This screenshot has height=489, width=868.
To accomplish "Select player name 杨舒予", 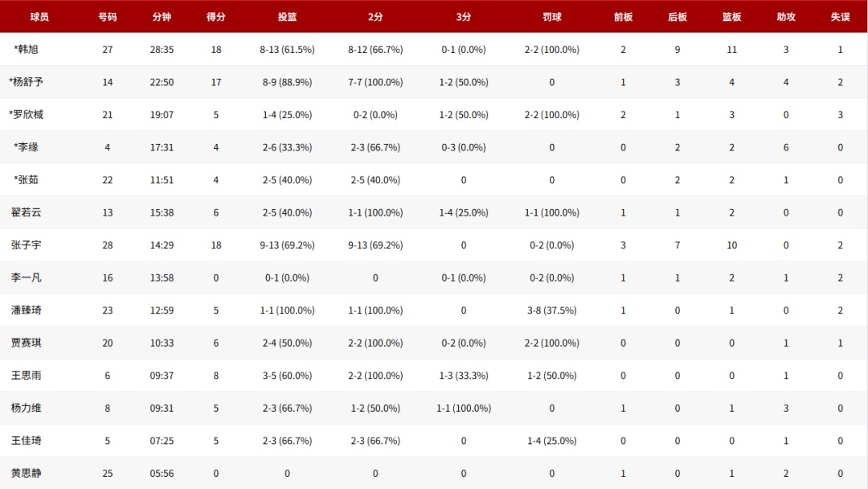I will [27, 82].
